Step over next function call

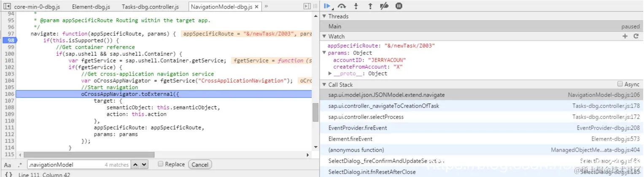tap(342, 6)
